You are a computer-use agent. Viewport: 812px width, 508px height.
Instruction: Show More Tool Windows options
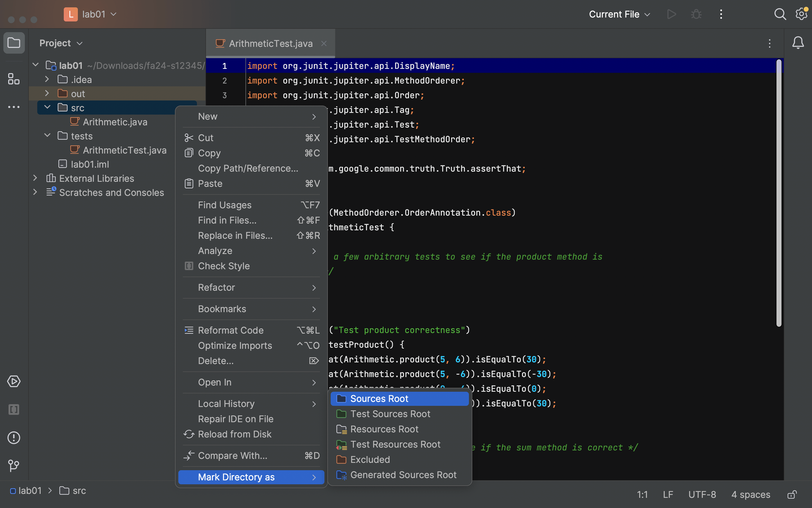point(14,107)
